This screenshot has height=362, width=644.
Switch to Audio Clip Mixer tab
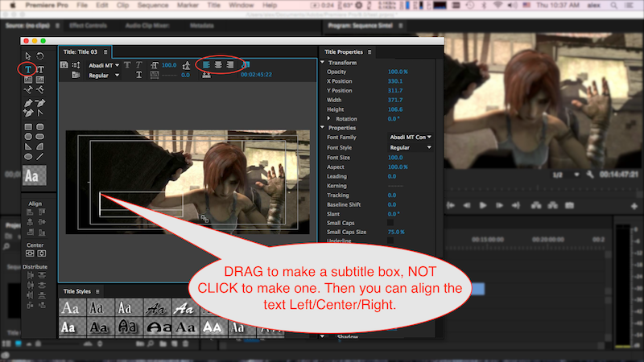(147, 26)
